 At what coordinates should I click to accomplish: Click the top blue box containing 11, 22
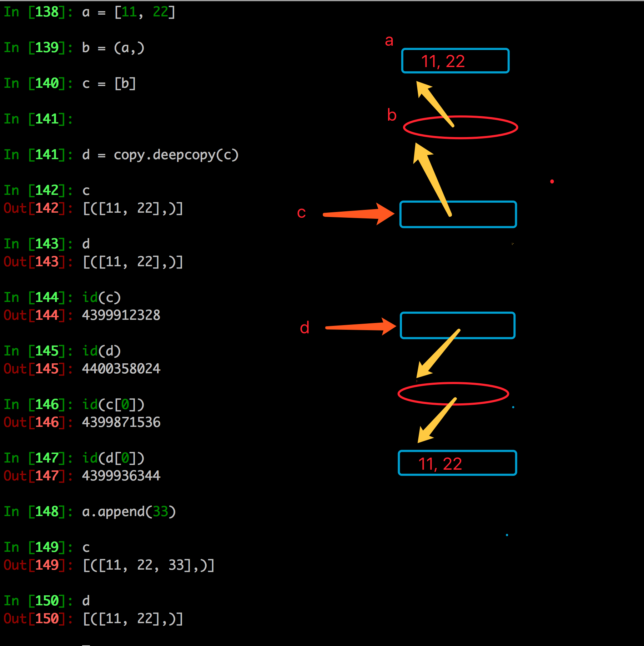[x=455, y=61]
